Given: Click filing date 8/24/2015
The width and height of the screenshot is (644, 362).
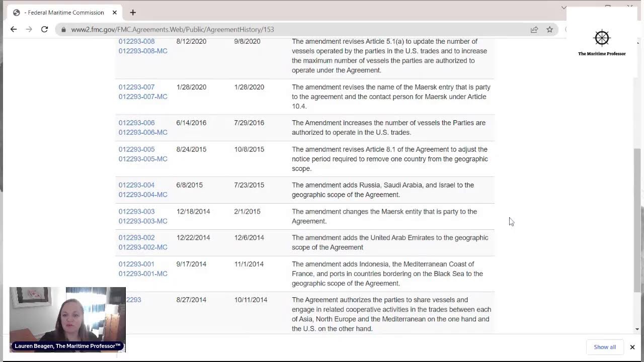Looking at the screenshot, I should tap(191, 149).
